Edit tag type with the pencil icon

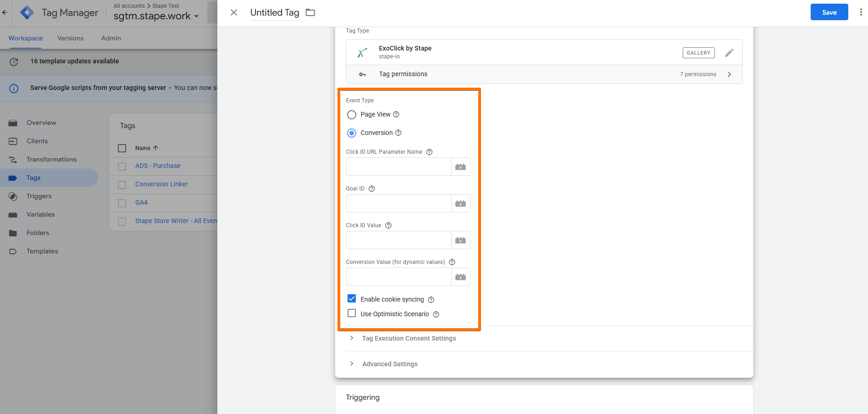[729, 53]
